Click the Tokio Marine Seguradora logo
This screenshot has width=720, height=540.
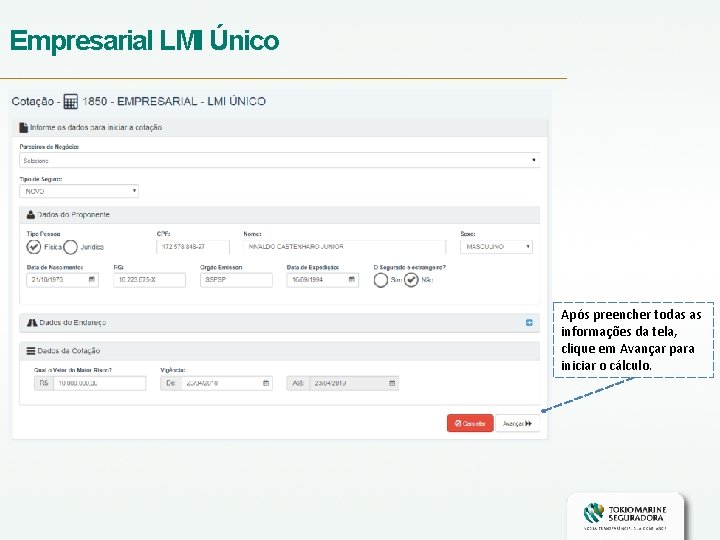pos(625,516)
